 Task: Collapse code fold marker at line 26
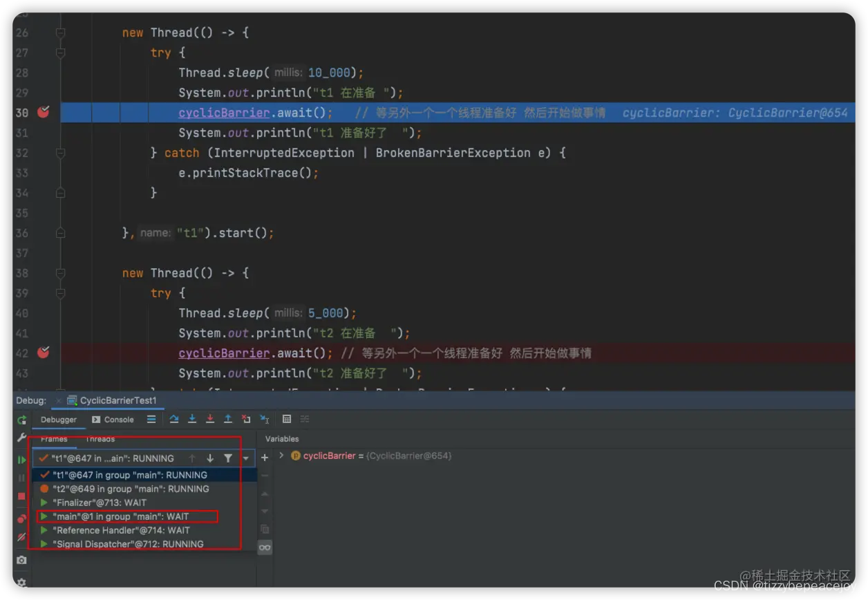pyautogui.click(x=60, y=32)
